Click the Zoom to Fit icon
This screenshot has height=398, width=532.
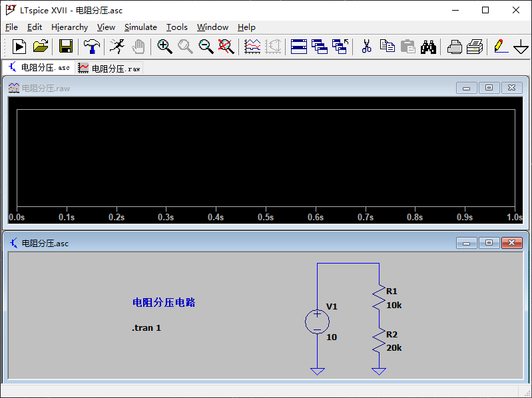tap(226, 47)
